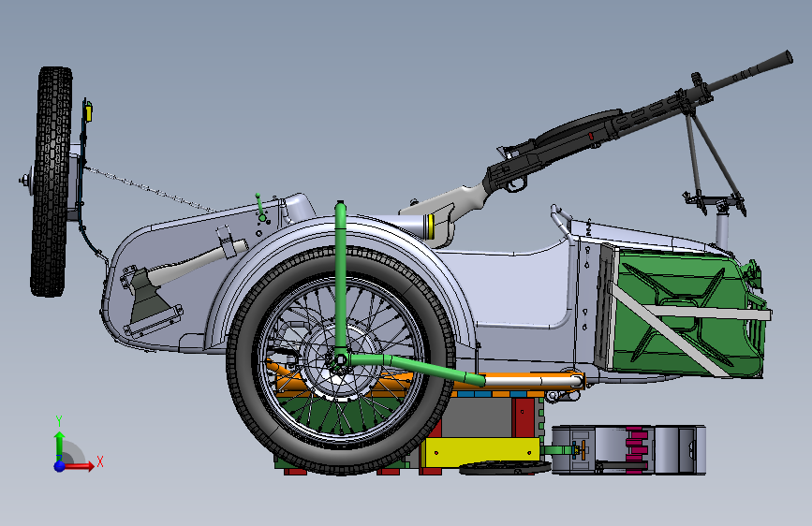Select the vertical green frame tube
Viewport: 812px width, 526px height.
point(340,280)
